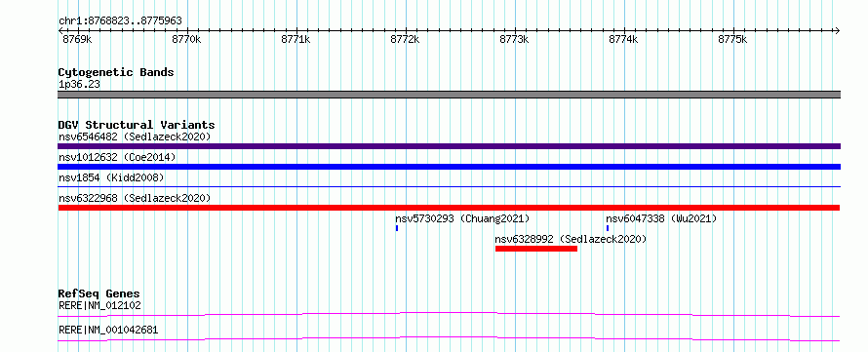
Task: Click the gray 1p36.23 cytoband bar
Action: tap(449, 95)
